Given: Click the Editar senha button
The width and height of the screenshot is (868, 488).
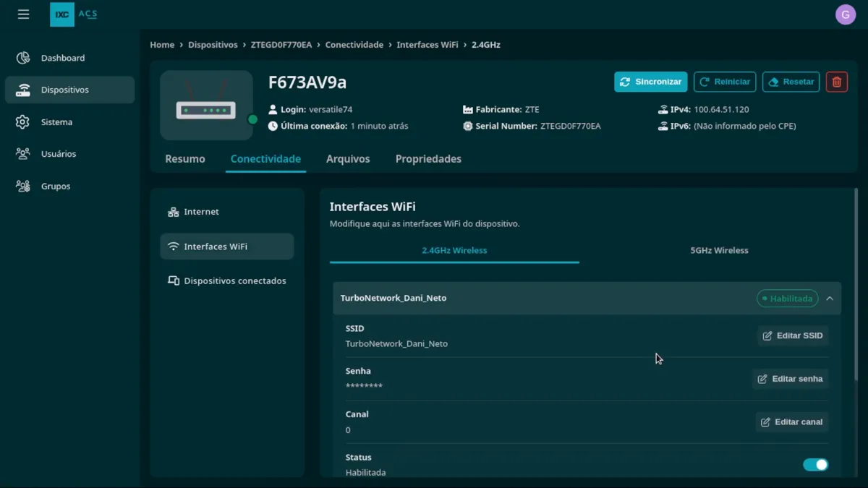Looking at the screenshot, I should coord(791,379).
